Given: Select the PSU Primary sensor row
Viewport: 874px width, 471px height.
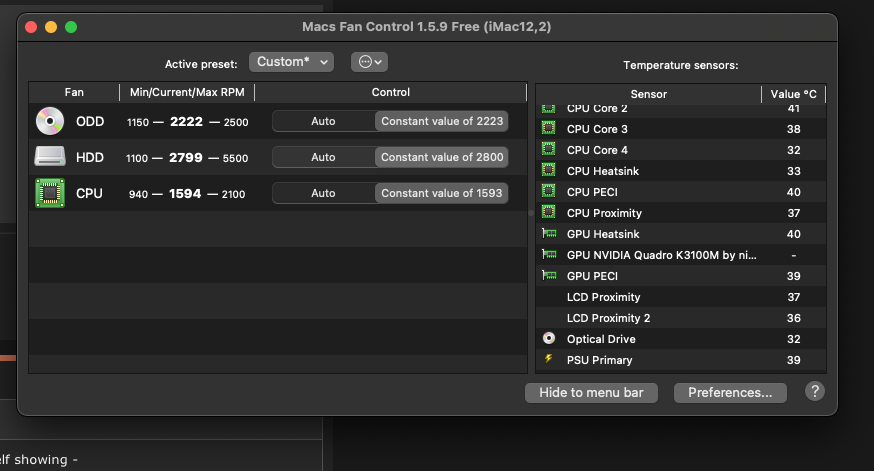Looking at the screenshot, I should pos(681,360).
